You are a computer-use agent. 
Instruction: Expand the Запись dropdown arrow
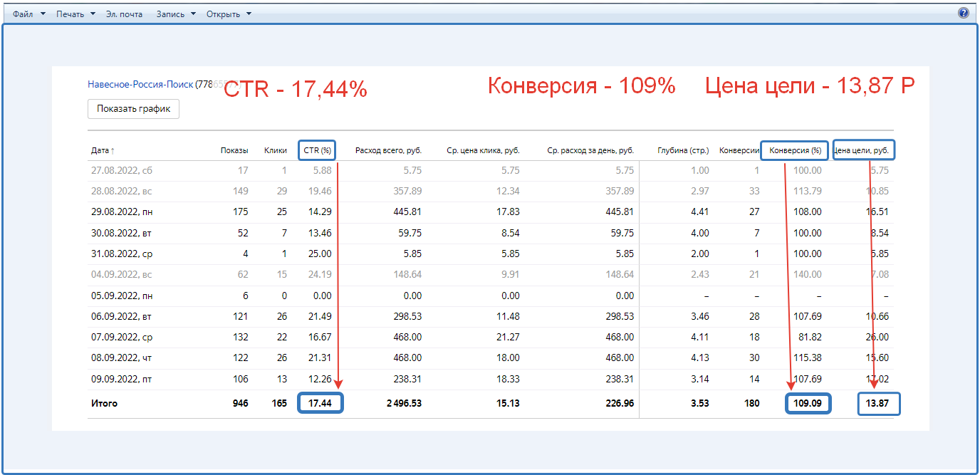193,14
